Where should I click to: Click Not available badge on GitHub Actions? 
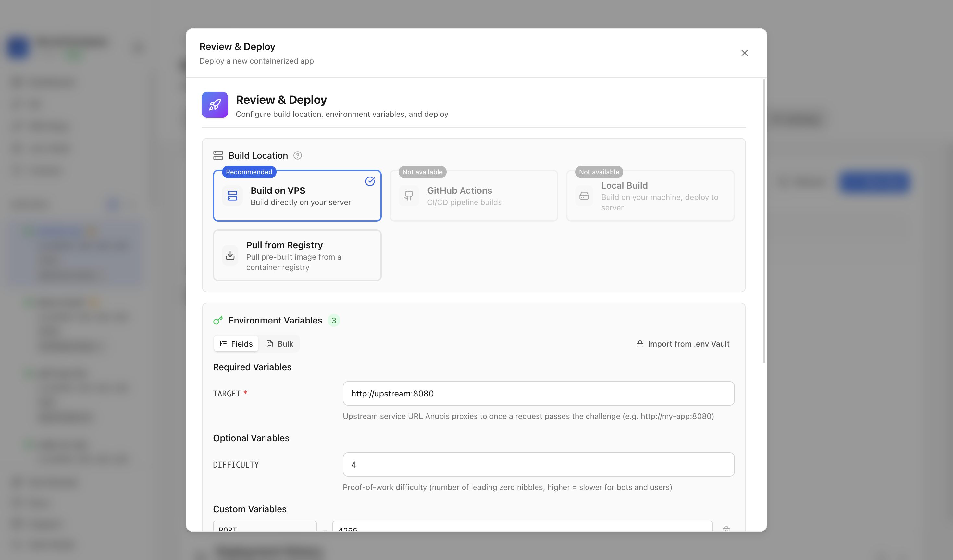(x=422, y=172)
